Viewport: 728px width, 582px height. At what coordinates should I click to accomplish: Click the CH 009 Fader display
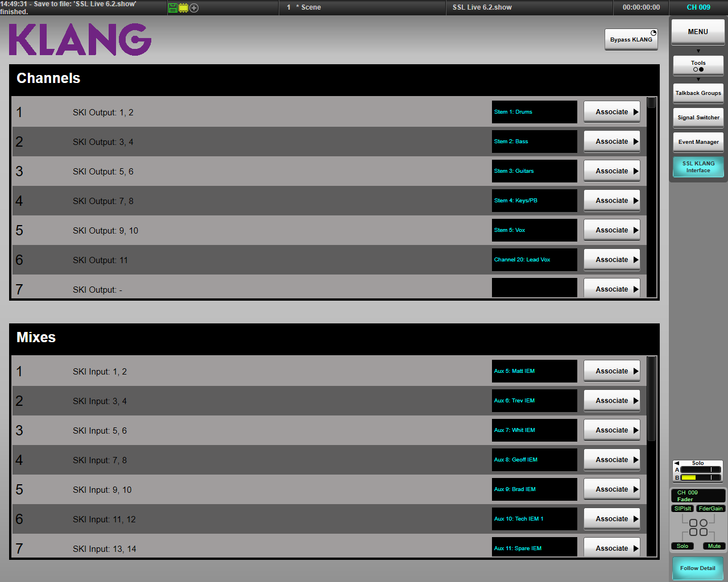(698, 495)
